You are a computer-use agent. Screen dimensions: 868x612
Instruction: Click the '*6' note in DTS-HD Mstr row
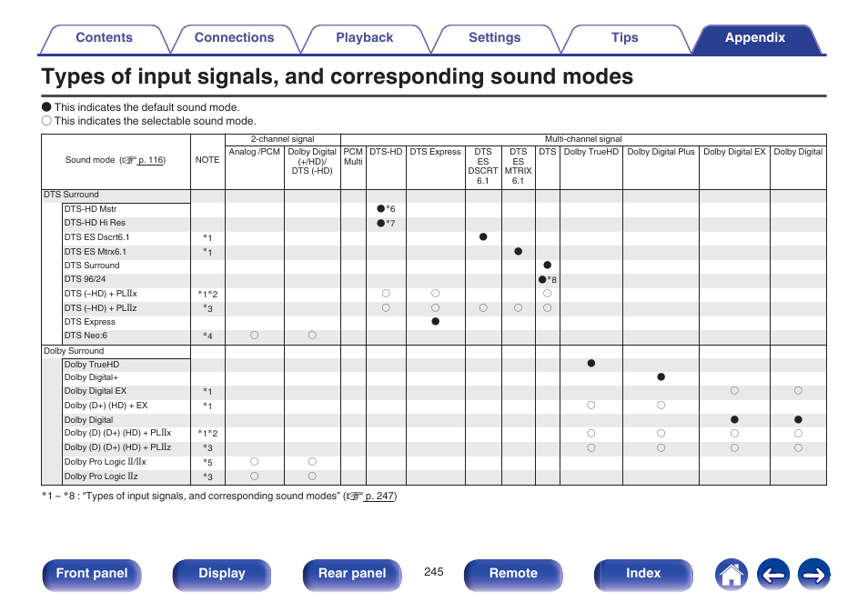click(391, 208)
